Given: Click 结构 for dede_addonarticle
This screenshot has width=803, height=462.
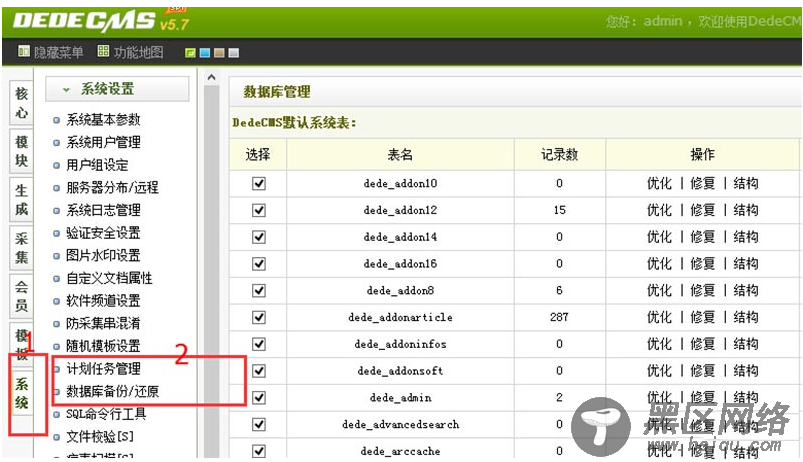Looking at the screenshot, I should (x=746, y=317).
